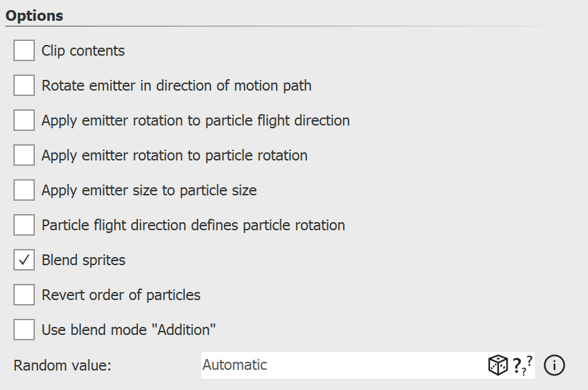The height and width of the screenshot is (390, 588).
Task: Click the dice icon for random value
Action: pos(498,364)
